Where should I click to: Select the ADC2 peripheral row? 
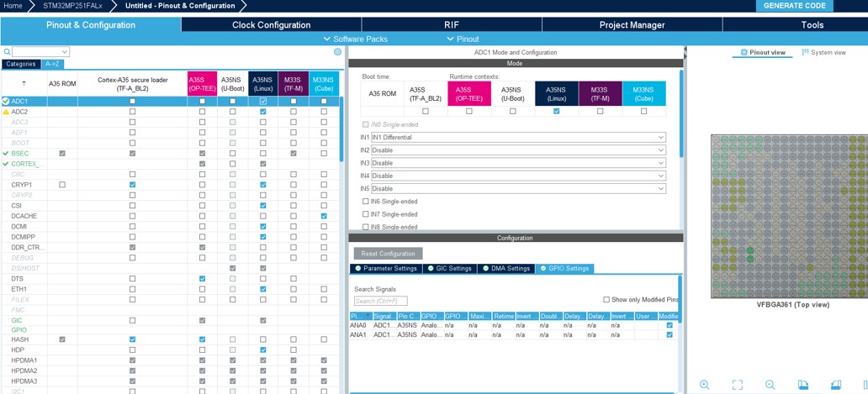[171, 112]
